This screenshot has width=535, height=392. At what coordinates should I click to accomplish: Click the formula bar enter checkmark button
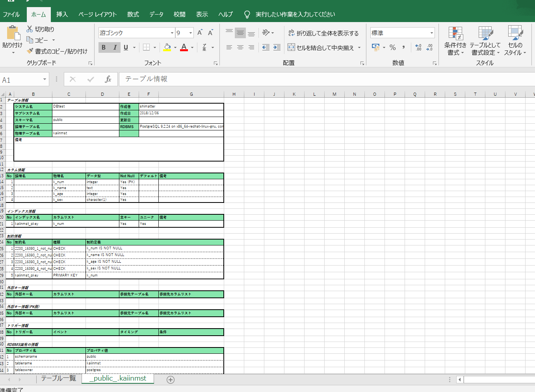[91, 79]
